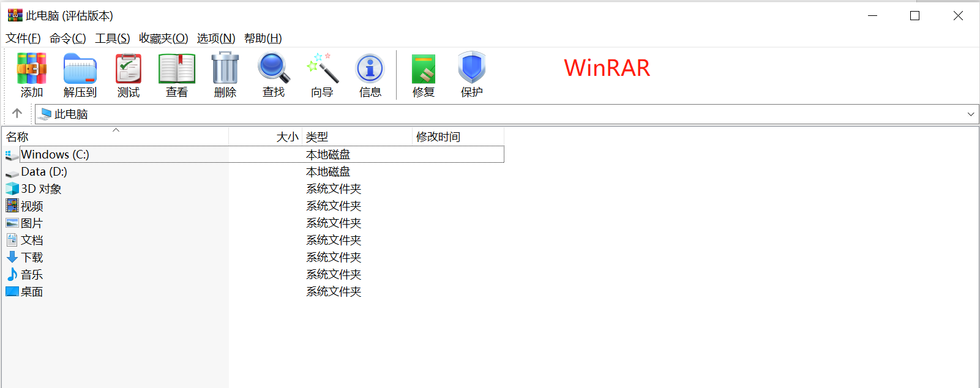Click the Windows (C:) drive icon

pos(12,155)
